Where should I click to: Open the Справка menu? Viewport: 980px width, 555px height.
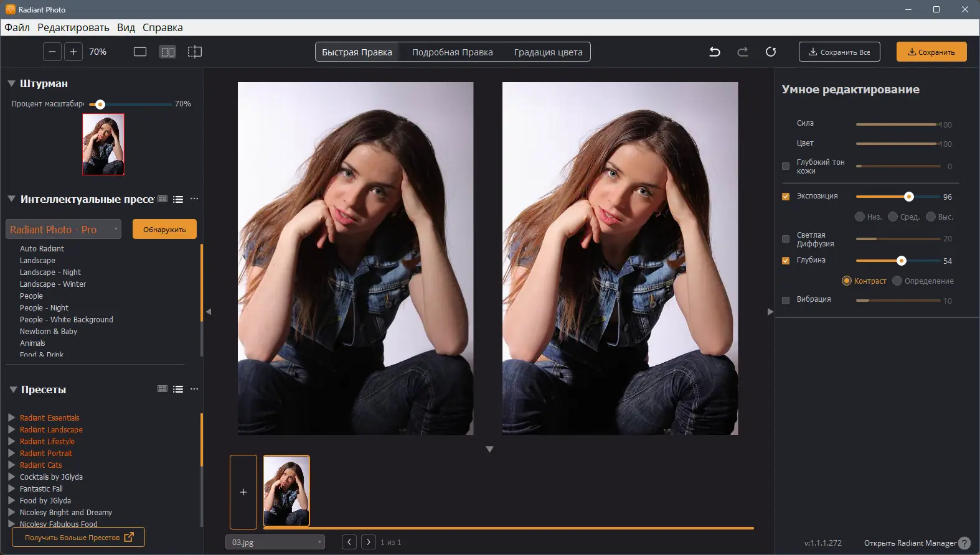[163, 27]
